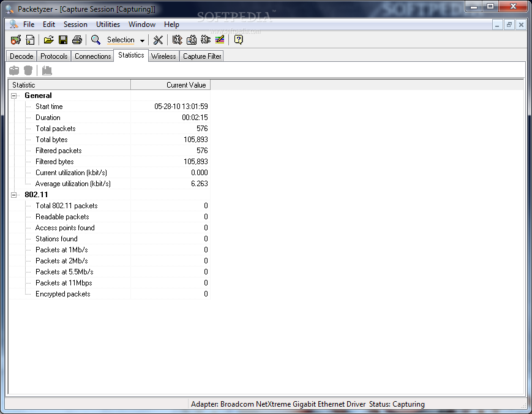Switch to the Wireless tab

pos(163,56)
